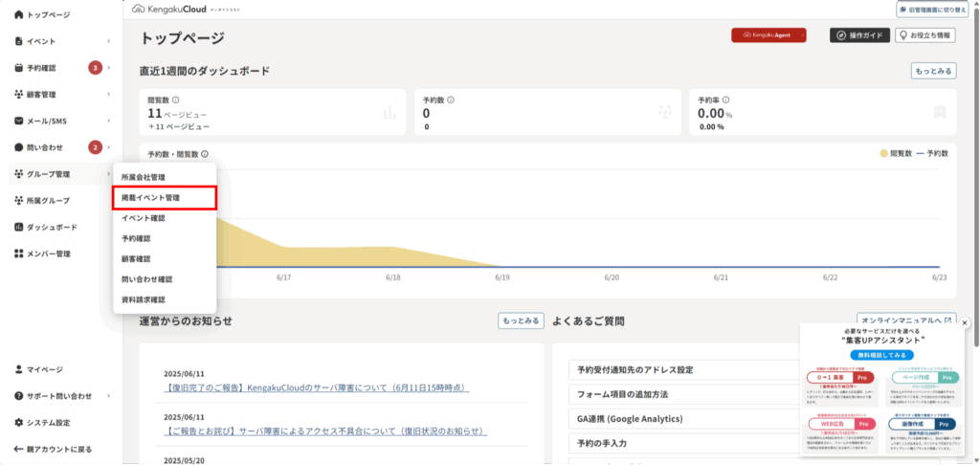Expand the イベント sidebar submenu chevron
This screenshot has height=465, width=980.
[109, 42]
